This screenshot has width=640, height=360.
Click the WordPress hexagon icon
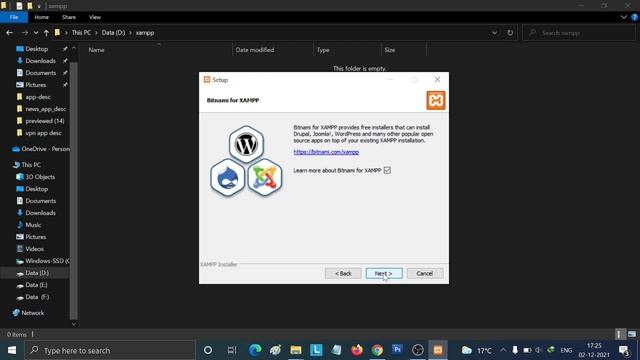(246, 144)
